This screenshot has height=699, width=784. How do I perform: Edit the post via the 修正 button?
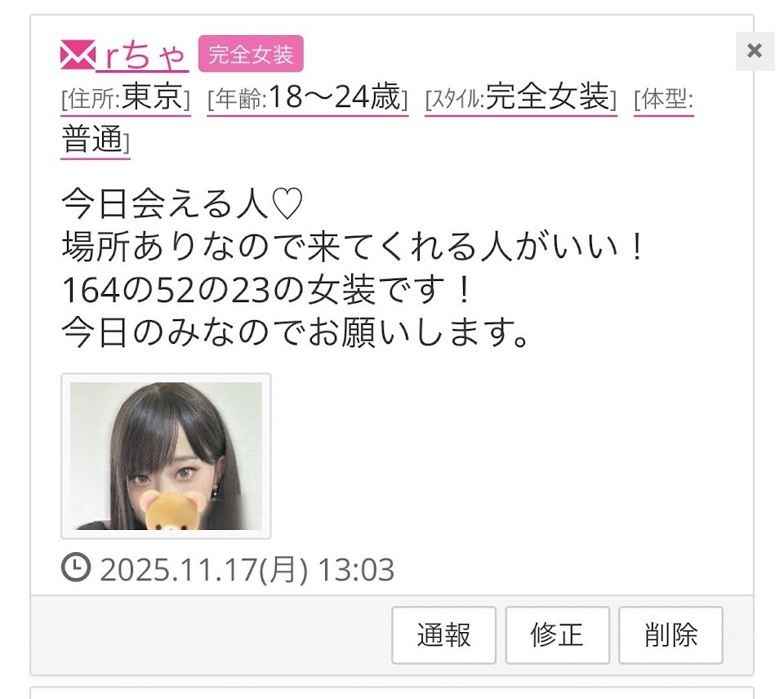[x=557, y=635]
